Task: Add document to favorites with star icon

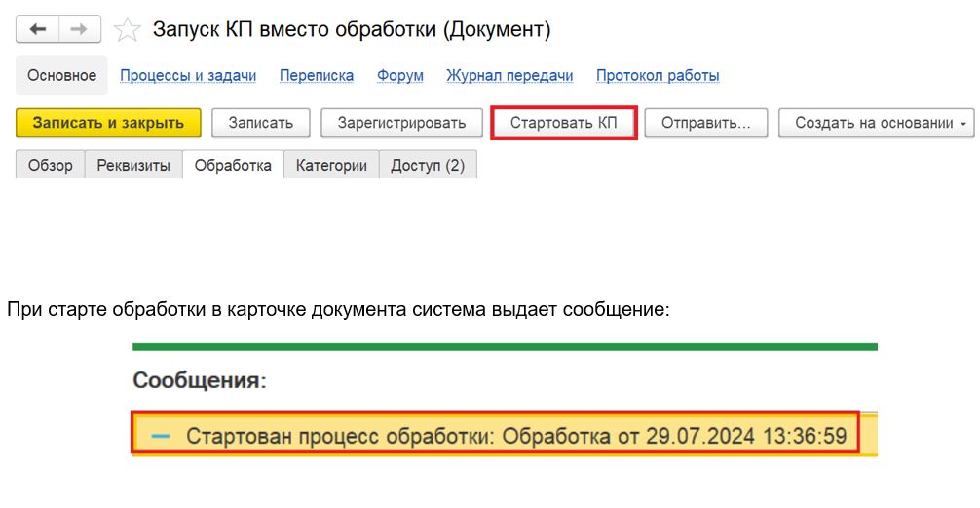Action: tap(127, 30)
